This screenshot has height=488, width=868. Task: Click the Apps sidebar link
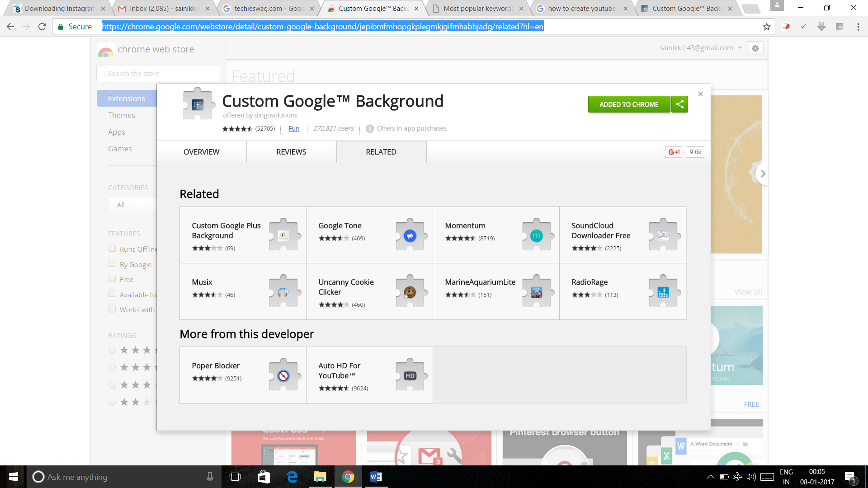pos(117,132)
